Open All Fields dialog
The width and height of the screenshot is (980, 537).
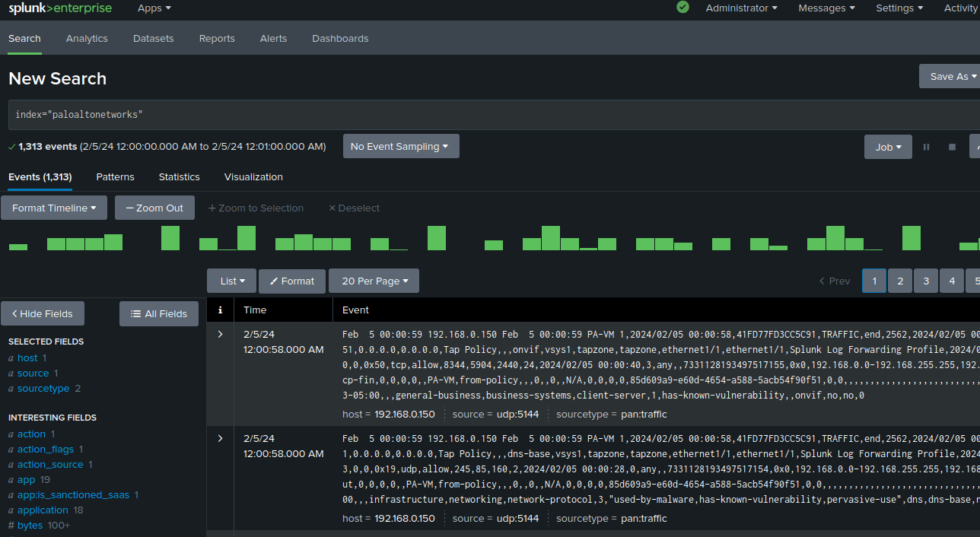pyautogui.click(x=158, y=313)
